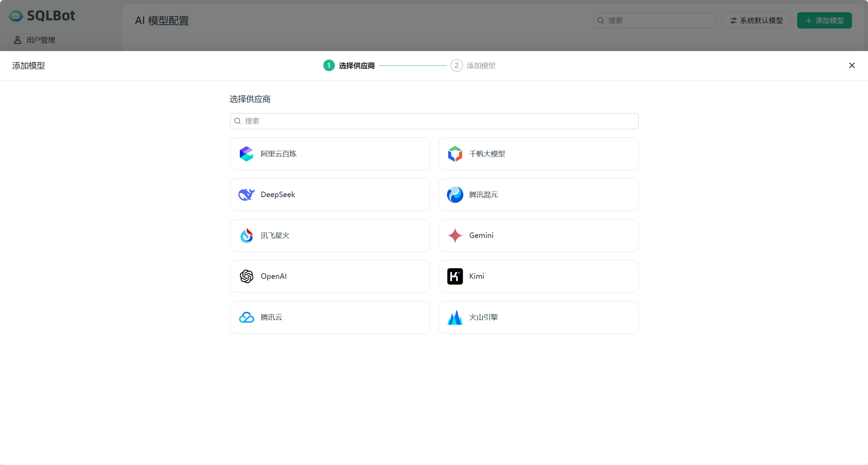Choose the 千帆大模型 provider card
This screenshot has width=868, height=465.
coord(538,154)
